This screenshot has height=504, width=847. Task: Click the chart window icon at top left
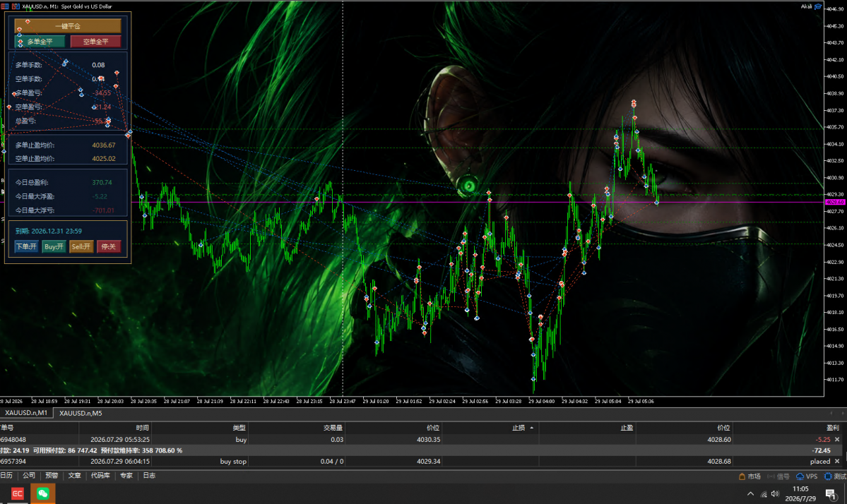(x=4, y=6)
